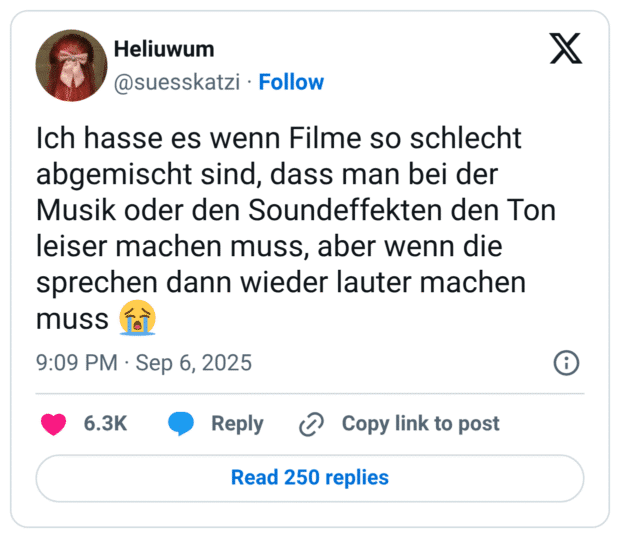Image resolution: width=620 pixels, height=538 pixels.
Task: Click the blue reply bubble icon
Action: pos(181,424)
